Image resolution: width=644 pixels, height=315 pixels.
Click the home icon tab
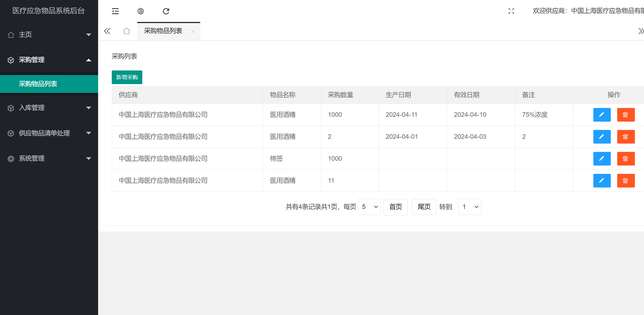pos(126,31)
